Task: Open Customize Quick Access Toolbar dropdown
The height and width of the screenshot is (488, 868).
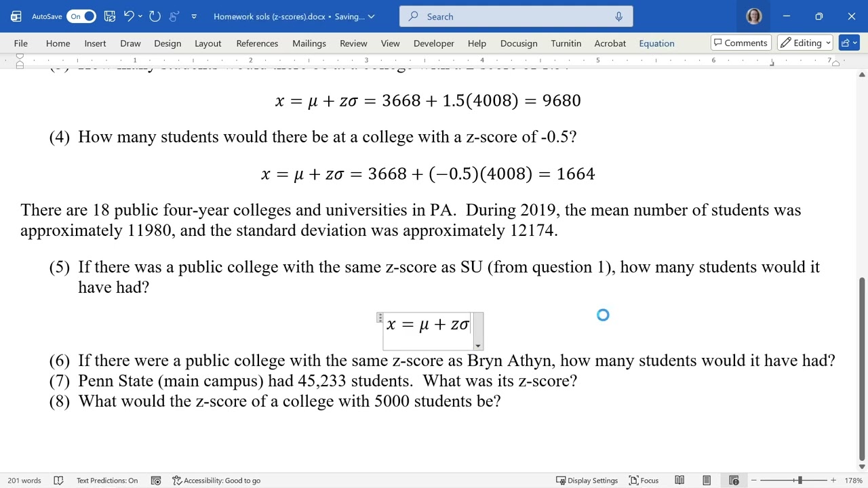Action: pyautogui.click(x=194, y=16)
